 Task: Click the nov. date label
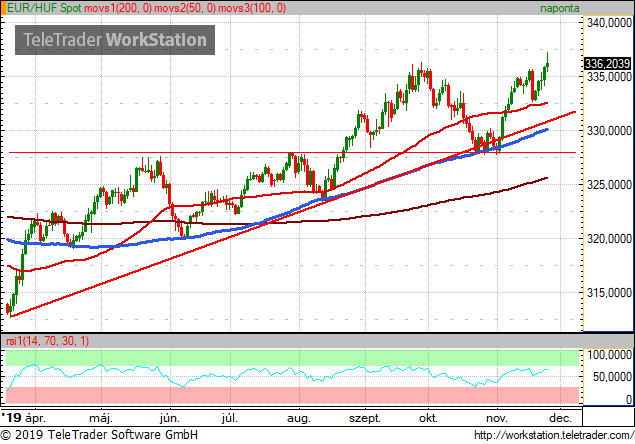tap(496, 418)
